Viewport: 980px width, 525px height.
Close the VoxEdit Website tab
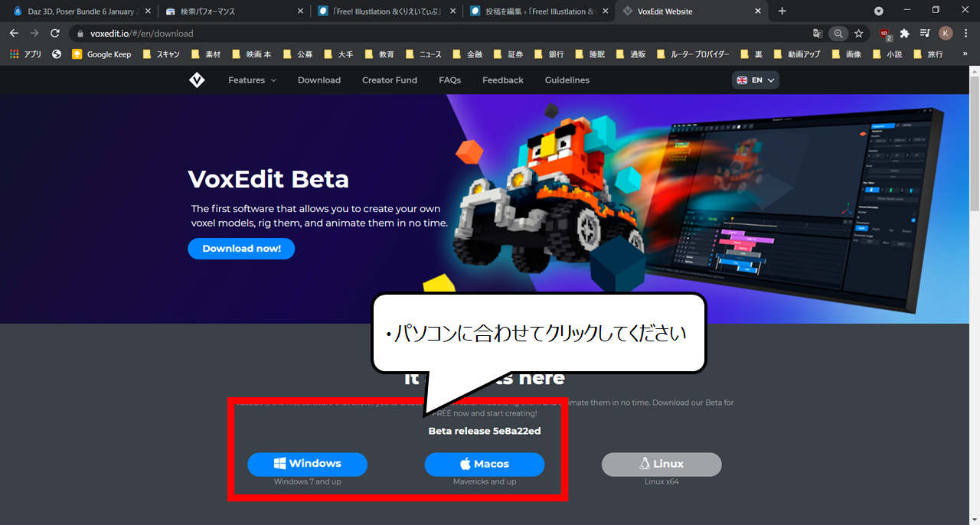point(758,11)
